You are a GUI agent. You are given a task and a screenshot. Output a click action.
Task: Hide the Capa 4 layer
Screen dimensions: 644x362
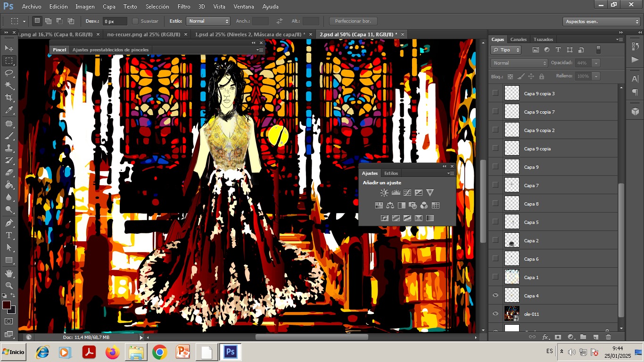pos(495,295)
